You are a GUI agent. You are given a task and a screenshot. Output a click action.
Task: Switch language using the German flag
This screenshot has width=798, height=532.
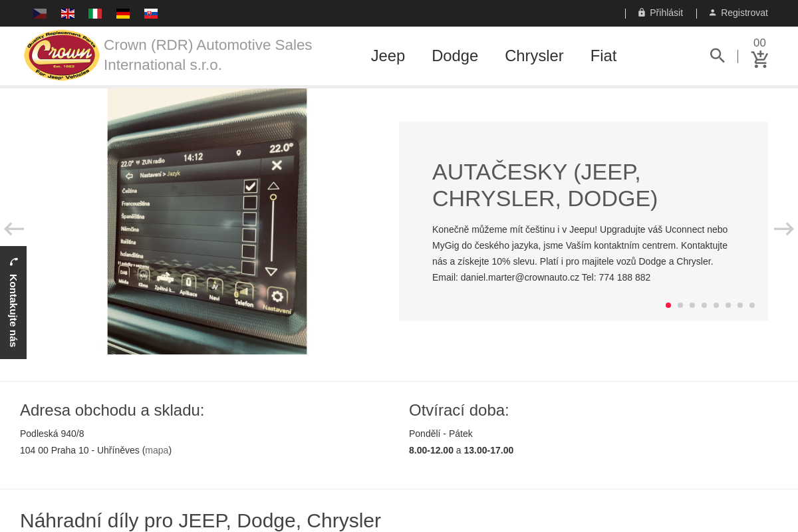[x=123, y=13]
